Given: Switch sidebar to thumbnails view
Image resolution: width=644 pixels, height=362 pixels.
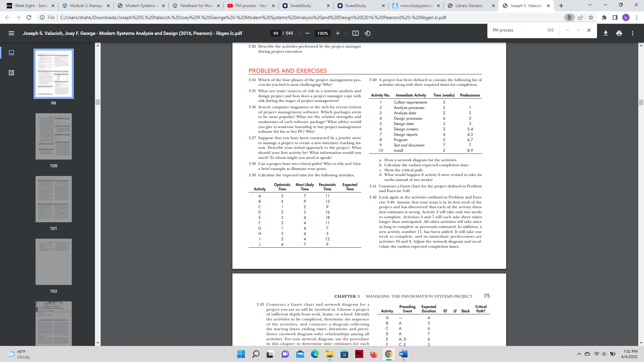Looking at the screenshot, I should pyautogui.click(x=11, y=53).
